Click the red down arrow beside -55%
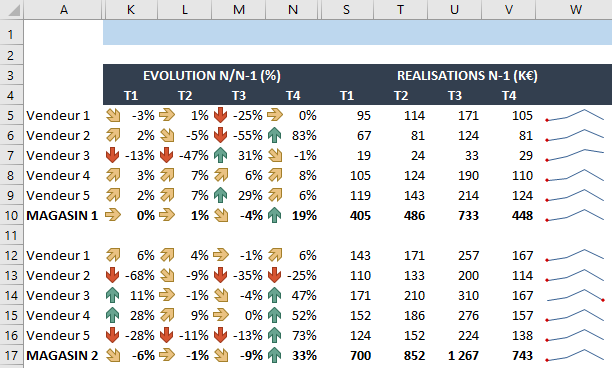Screen dimensions: 612x368 [221, 135]
